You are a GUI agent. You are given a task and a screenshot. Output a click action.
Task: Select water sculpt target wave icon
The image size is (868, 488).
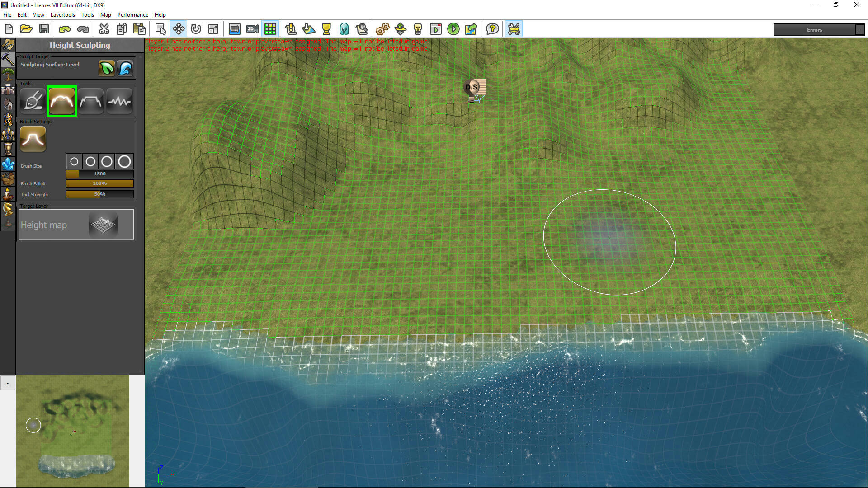tap(125, 68)
